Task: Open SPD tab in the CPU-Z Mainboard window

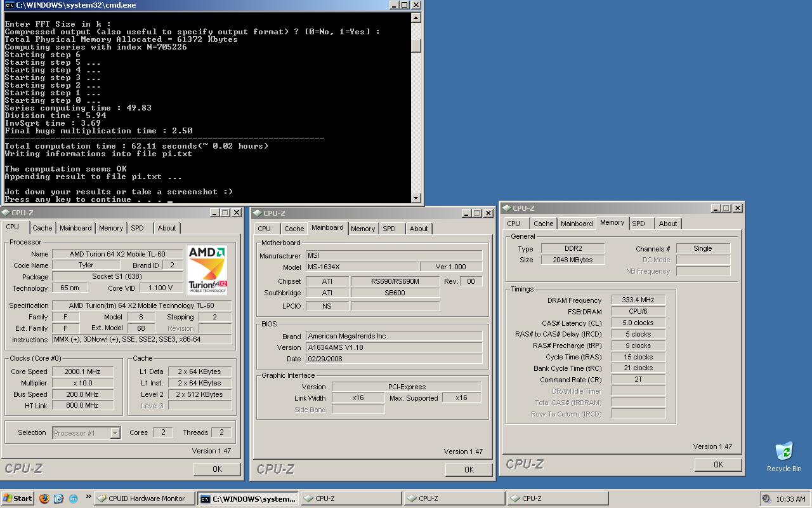Action: click(390, 229)
